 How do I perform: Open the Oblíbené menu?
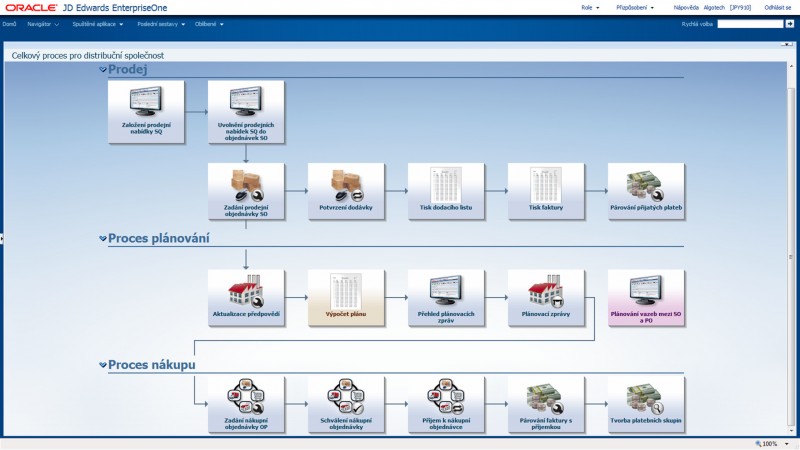pyautogui.click(x=208, y=24)
